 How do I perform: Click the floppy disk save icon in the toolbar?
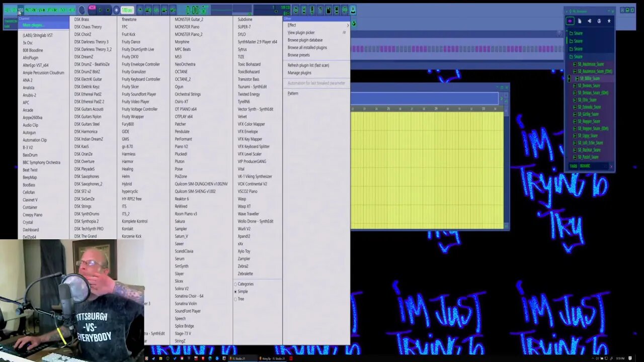point(328,10)
